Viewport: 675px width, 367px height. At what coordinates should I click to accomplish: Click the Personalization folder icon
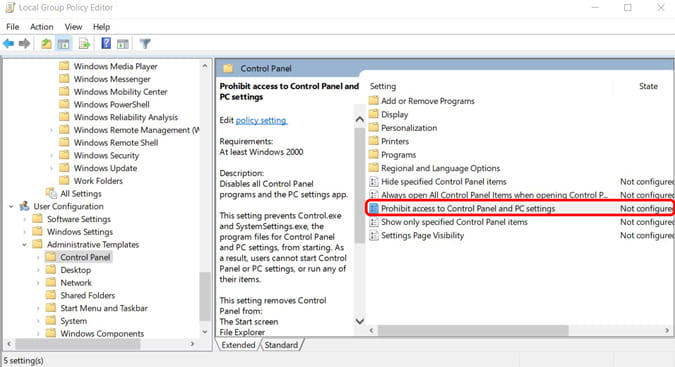click(x=374, y=127)
